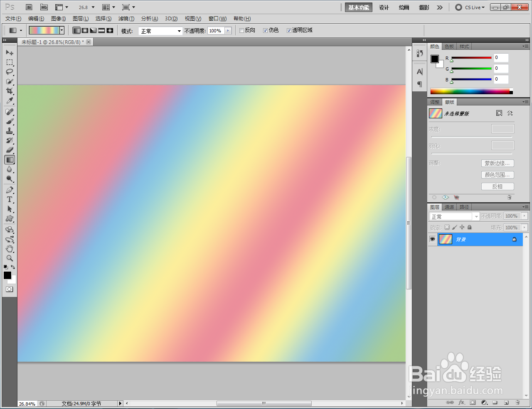Choose the linear gradient type icon

tap(76, 30)
